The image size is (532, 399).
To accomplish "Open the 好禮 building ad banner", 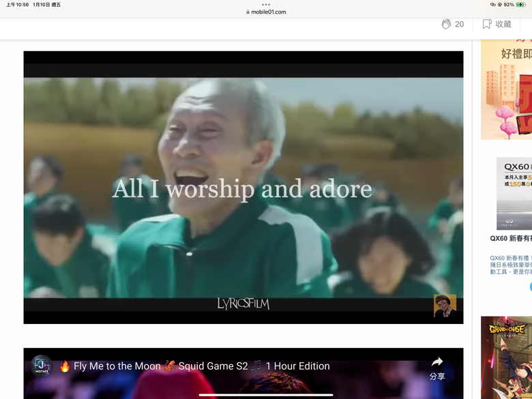I will pos(507,89).
